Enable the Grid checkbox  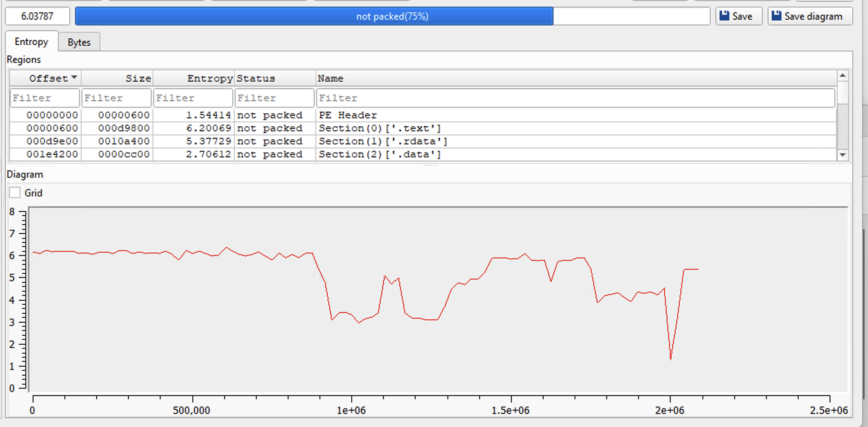point(15,193)
